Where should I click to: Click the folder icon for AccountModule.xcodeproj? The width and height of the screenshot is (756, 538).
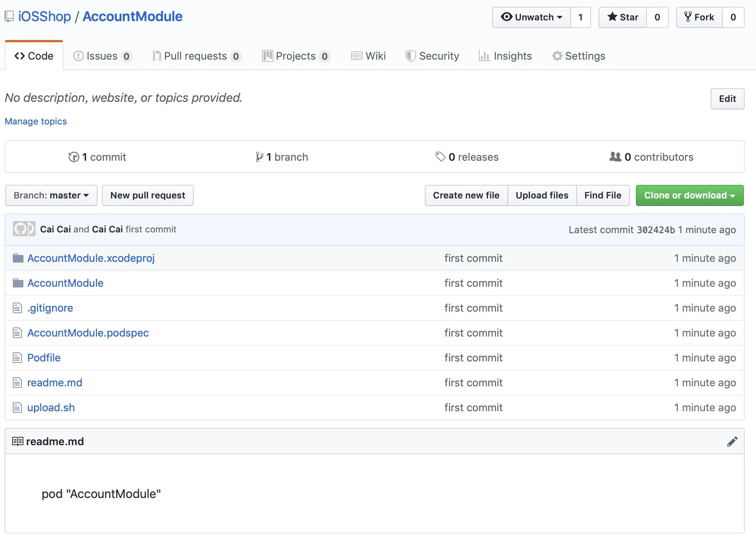tap(18, 258)
